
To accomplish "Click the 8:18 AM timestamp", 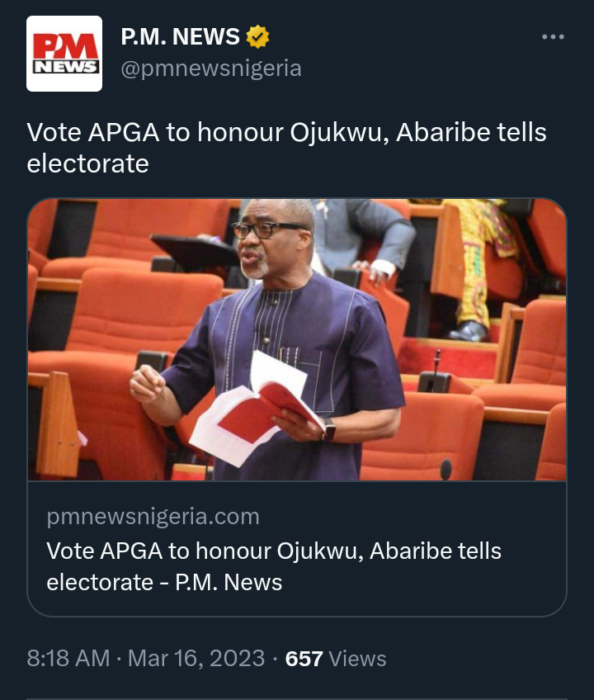I will (68, 659).
